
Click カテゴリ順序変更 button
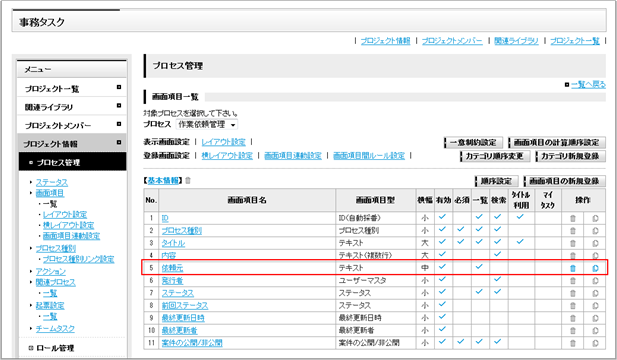click(495, 156)
